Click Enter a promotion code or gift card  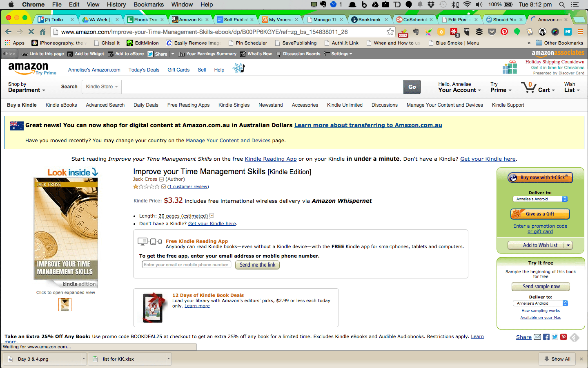540,229
